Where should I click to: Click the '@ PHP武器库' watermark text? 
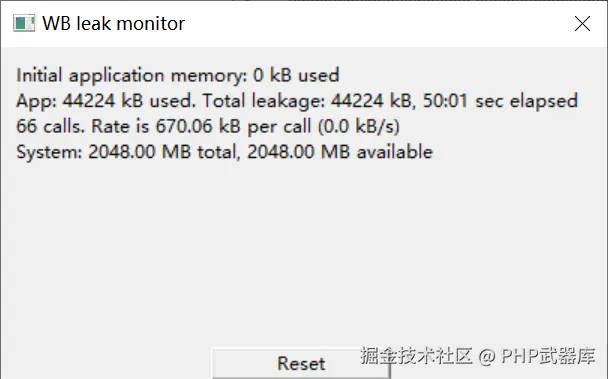click(x=537, y=356)
